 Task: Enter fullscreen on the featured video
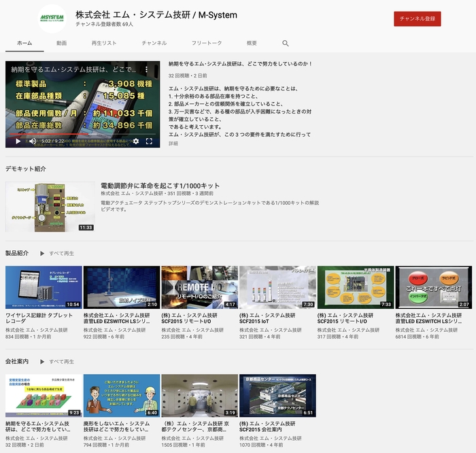[x=150, y=141]
